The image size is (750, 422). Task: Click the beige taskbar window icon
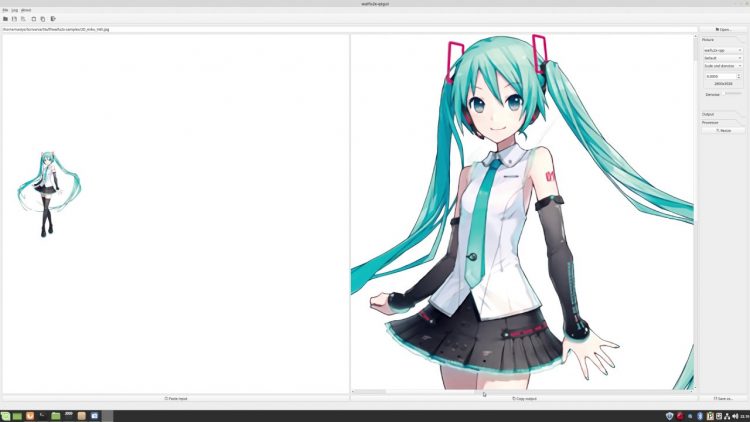pyautogui.click(x=81, y=416)
